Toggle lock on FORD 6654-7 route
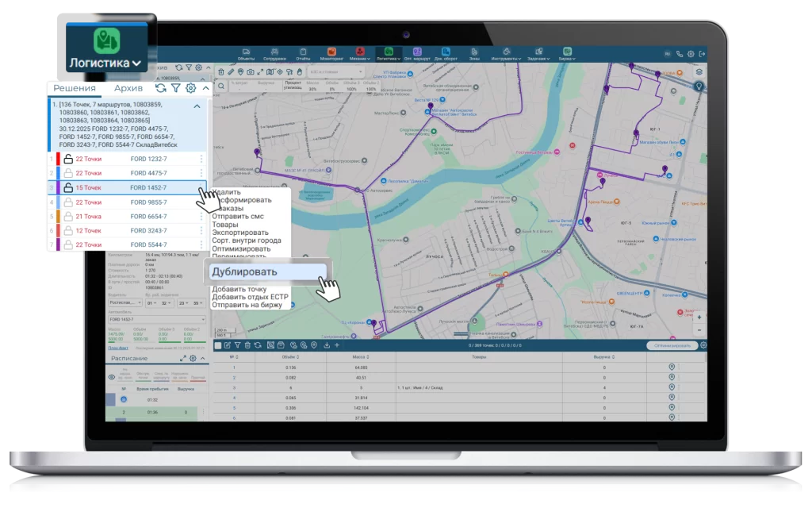Image resolution: width=812 pixels, height=508 pixels. 68,216
